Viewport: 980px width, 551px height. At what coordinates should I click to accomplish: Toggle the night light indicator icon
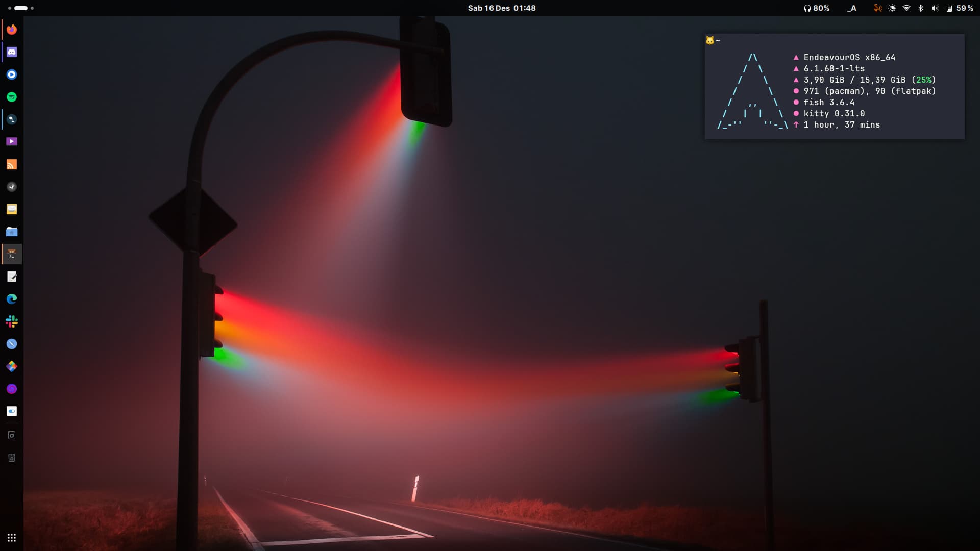point(892,8)
